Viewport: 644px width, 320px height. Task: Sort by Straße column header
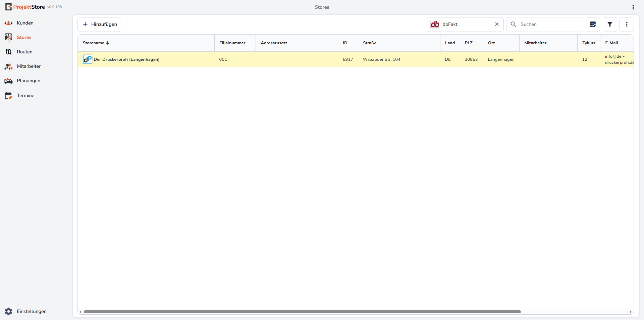pos(370,43)
